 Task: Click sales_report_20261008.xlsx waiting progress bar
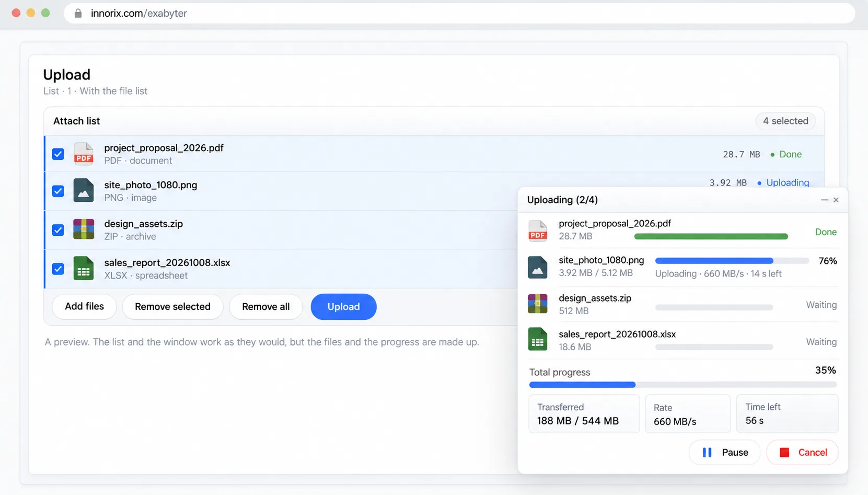pos(714,347)
